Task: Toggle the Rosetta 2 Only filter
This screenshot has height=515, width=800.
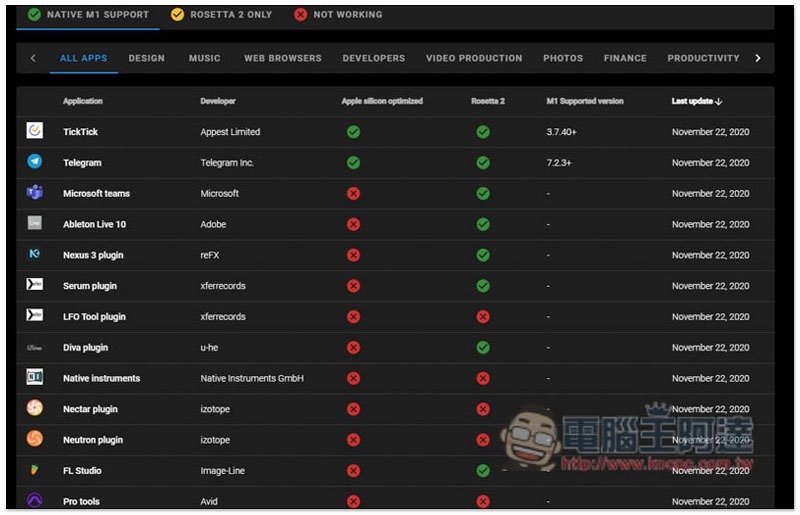Action: point(221,15)
